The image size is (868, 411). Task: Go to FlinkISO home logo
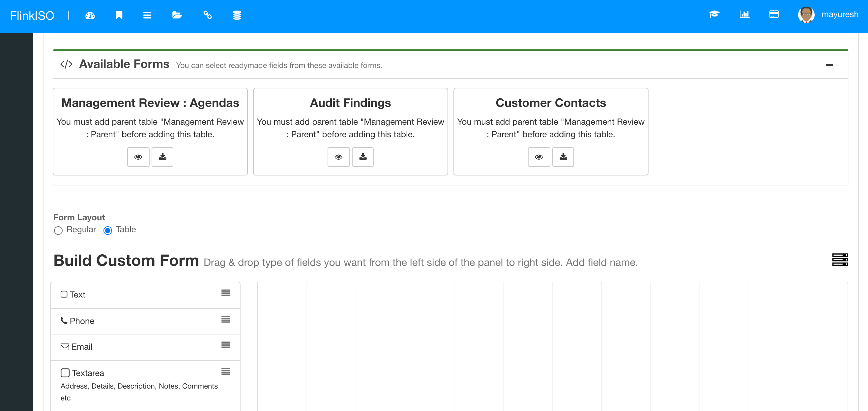pos(32,16)
